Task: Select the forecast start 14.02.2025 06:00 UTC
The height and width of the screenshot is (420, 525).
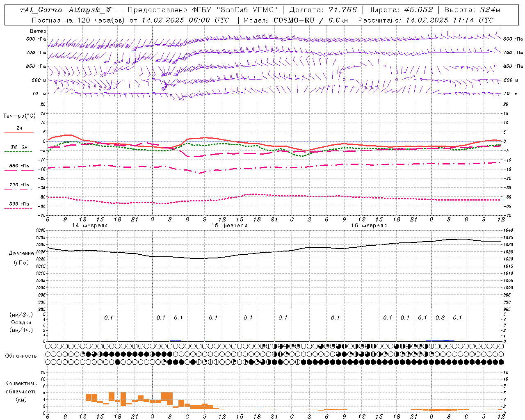Action: (x=185, y=20)
